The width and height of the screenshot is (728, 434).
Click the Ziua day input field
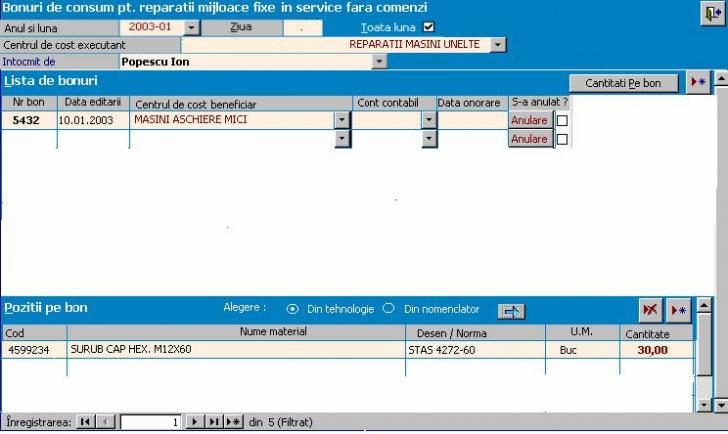click(302, 28)
